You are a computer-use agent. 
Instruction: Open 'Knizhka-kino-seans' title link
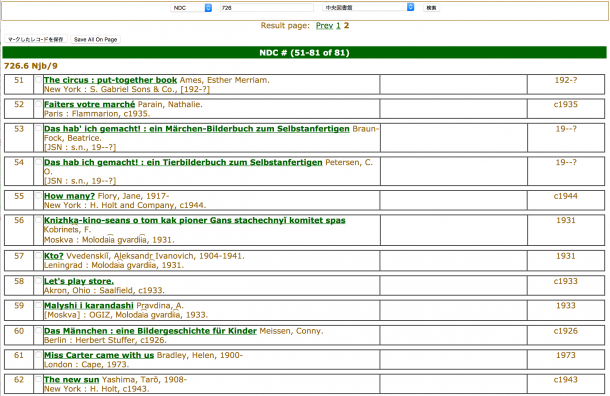coord(195,220)
